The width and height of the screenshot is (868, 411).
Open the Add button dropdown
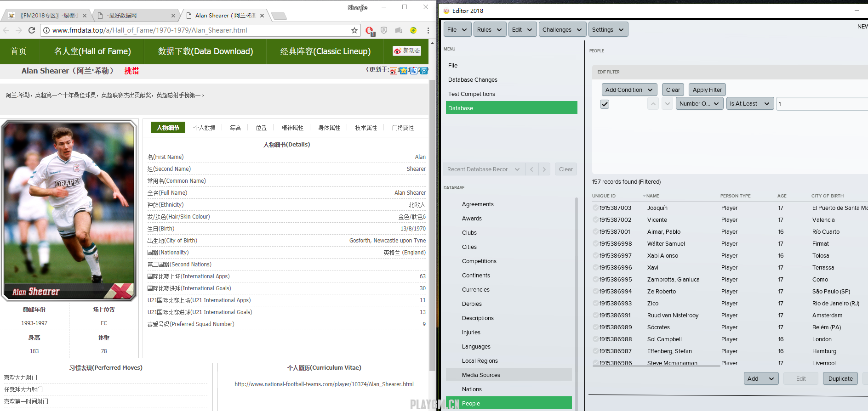click(761, 379)
